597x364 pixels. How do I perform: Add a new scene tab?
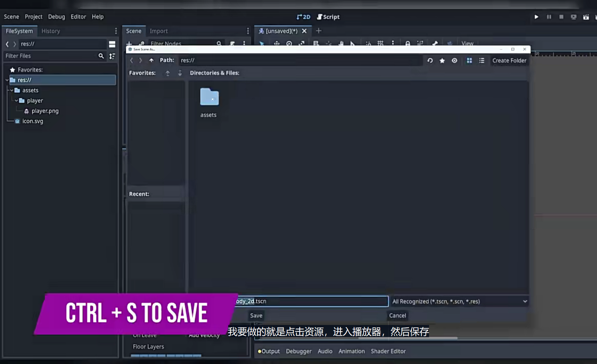pos(319,31)
